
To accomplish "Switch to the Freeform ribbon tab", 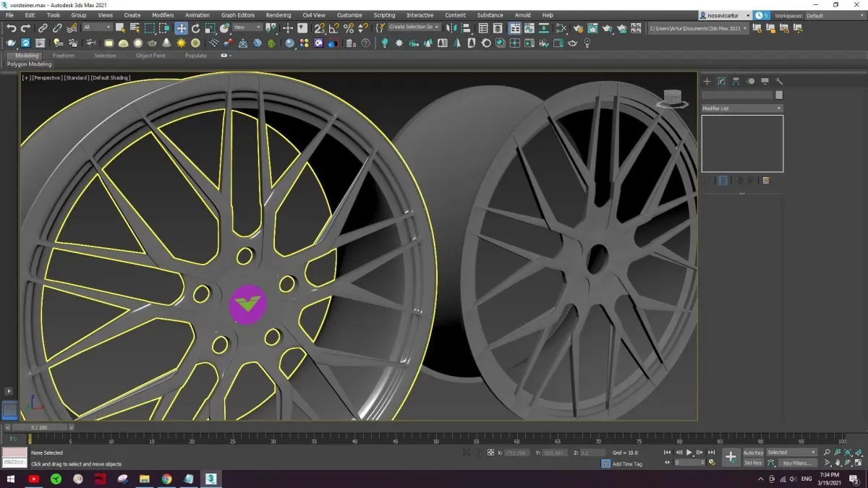I will point(64,55).
